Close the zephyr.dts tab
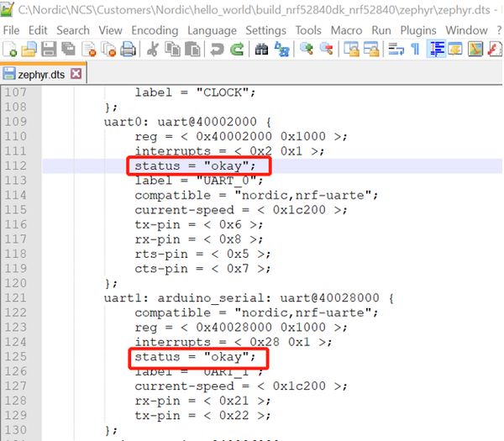Viewport: 504px width, 441px height. [x=76, y=74]
